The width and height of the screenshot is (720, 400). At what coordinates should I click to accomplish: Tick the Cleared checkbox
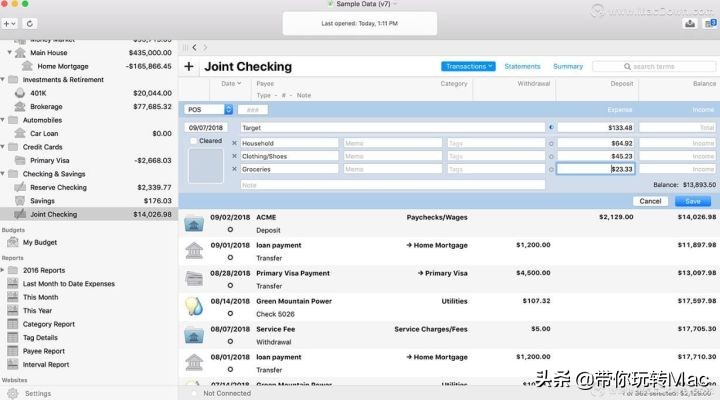193,141
